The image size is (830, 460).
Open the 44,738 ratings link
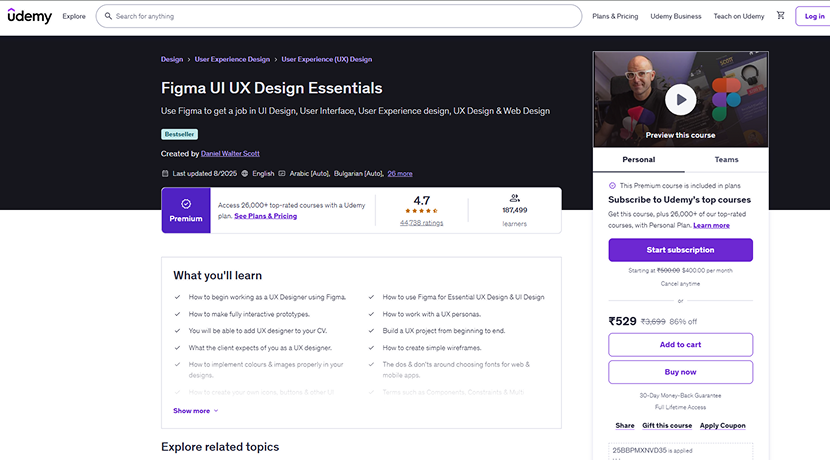point(421,223)
